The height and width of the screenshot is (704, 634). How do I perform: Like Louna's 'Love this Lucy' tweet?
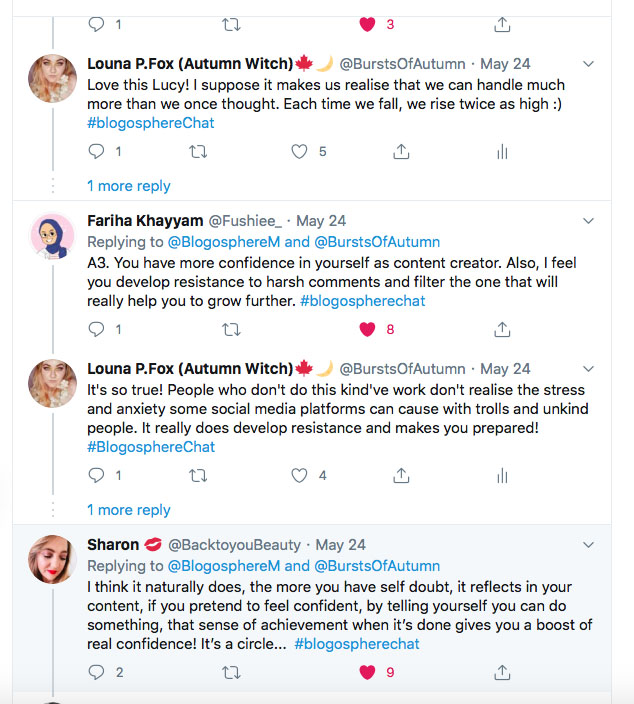299,152
